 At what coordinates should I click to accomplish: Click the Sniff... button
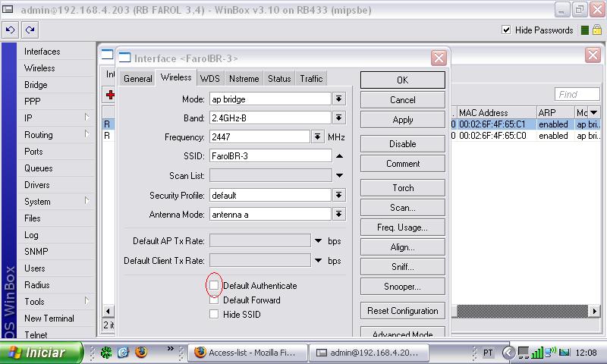pos(403,267)
